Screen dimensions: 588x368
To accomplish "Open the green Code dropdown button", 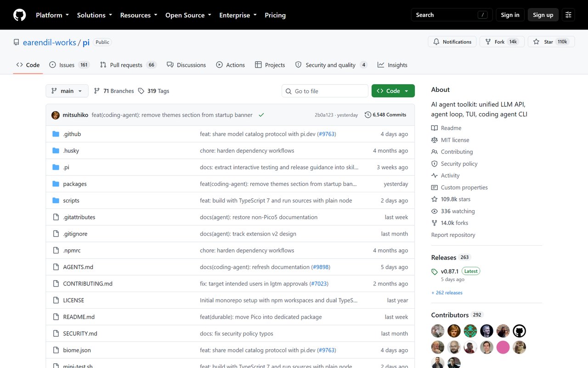I will point(393,91).
